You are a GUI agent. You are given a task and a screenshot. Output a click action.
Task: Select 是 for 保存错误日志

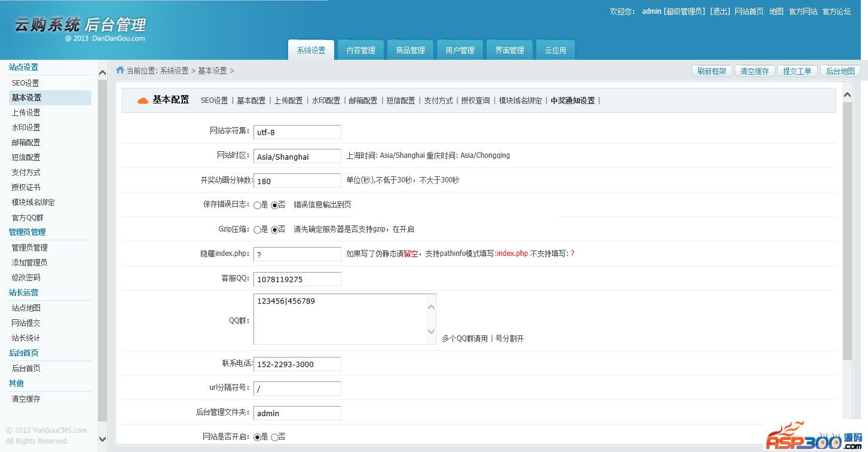257,205
